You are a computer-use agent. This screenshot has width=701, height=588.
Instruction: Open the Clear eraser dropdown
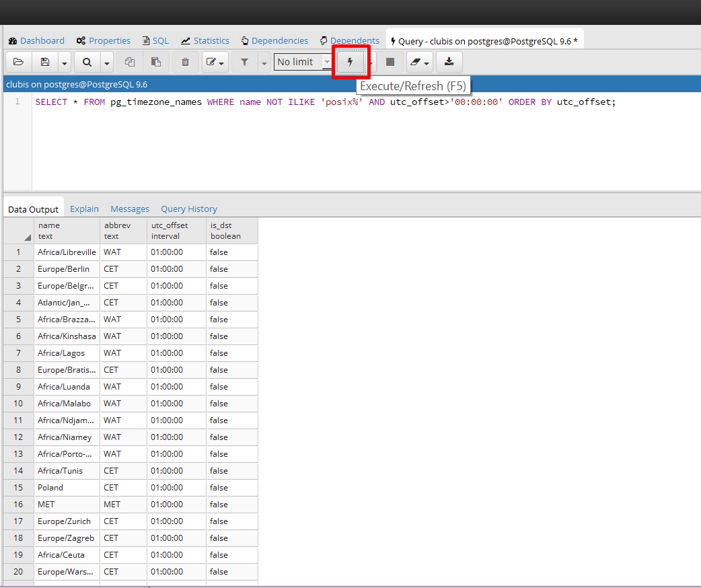click(419, 62)
